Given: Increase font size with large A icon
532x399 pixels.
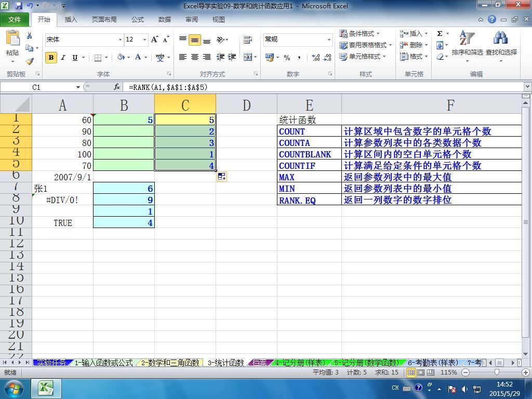Looking at the screenshot, I should click(x=155, y=39).
